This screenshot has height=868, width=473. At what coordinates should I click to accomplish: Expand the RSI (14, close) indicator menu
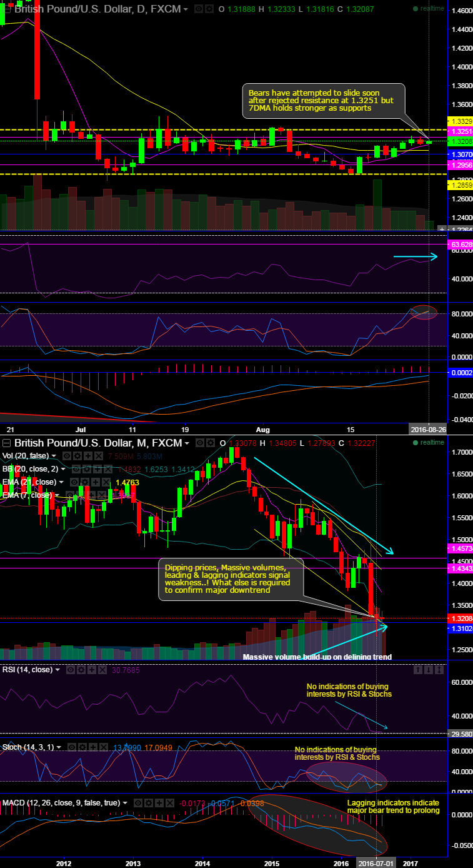tap(57, 670)
